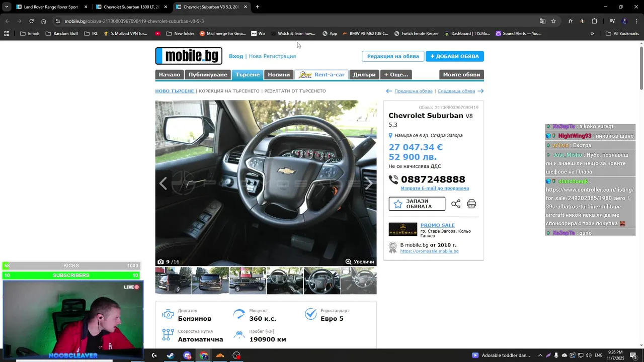Open the Дилъри menu item

coord(364,74)
